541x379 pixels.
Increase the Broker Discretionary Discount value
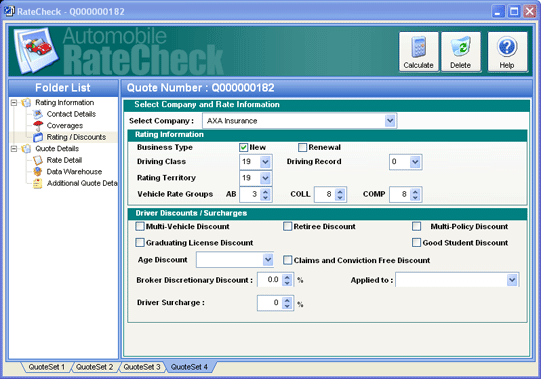[287, 277]
